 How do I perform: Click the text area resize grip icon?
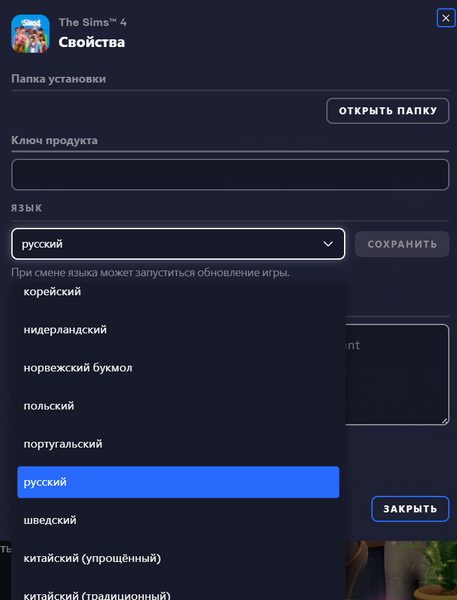(x=444, y=421)
